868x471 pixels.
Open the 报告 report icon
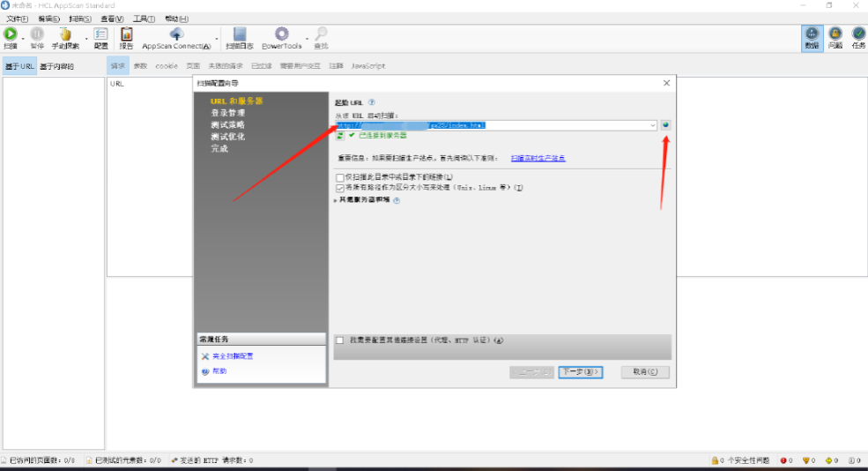click(126, 34)
